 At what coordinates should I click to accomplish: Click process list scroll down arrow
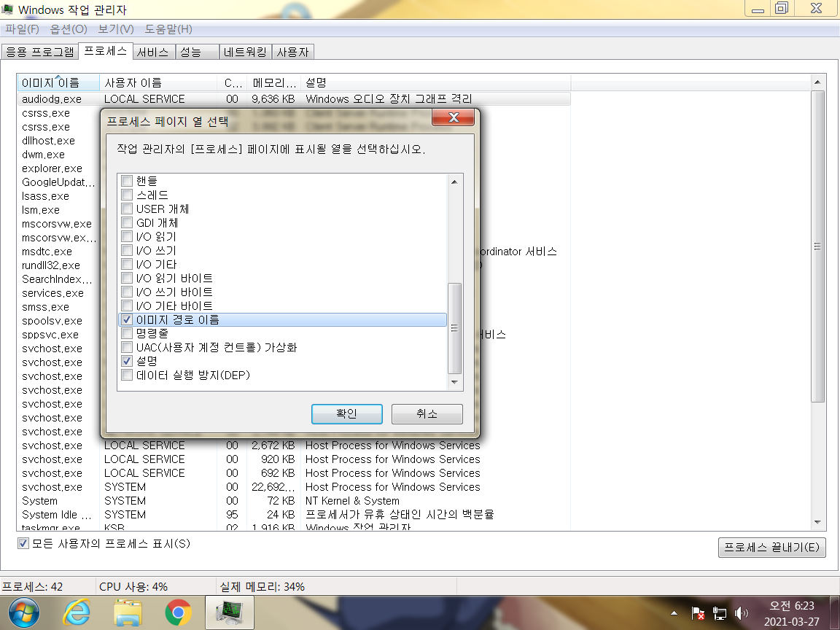[x=817, y=522]
